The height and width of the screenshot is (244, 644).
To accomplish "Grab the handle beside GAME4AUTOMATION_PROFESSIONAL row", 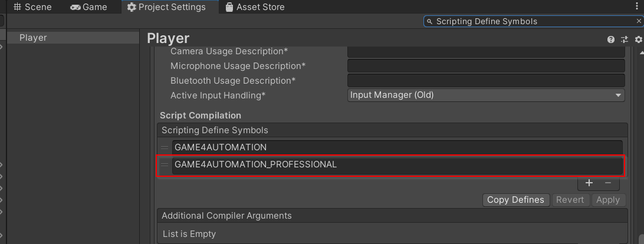I will [x=165, y=164].
